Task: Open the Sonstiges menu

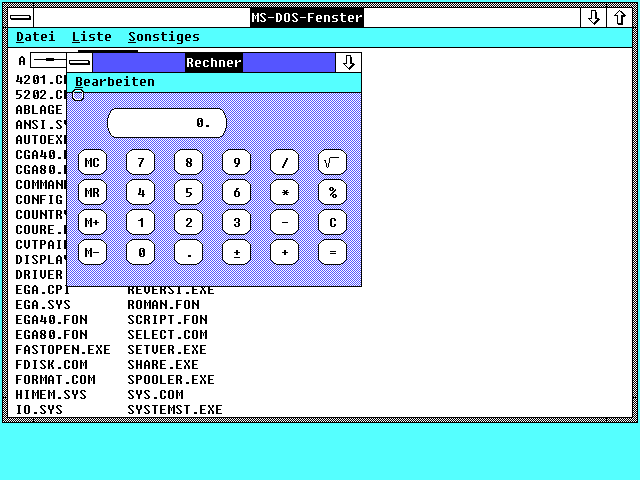Action: [163, 37]
